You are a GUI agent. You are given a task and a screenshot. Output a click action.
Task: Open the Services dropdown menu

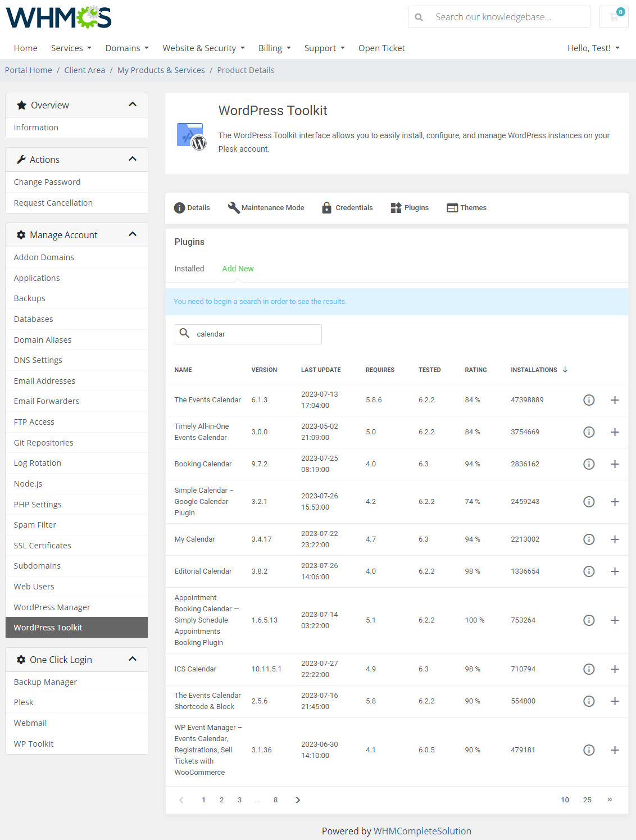coord(71,48)
